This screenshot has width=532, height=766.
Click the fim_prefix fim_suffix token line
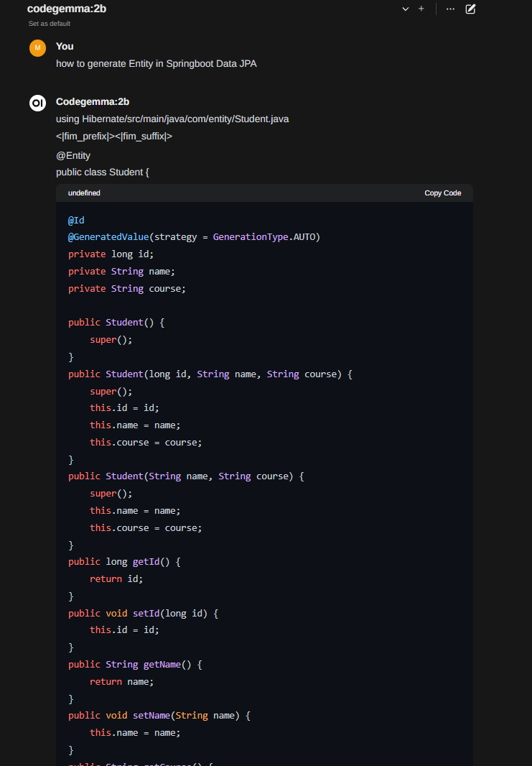pyautogui.click(x=114, y=137)
